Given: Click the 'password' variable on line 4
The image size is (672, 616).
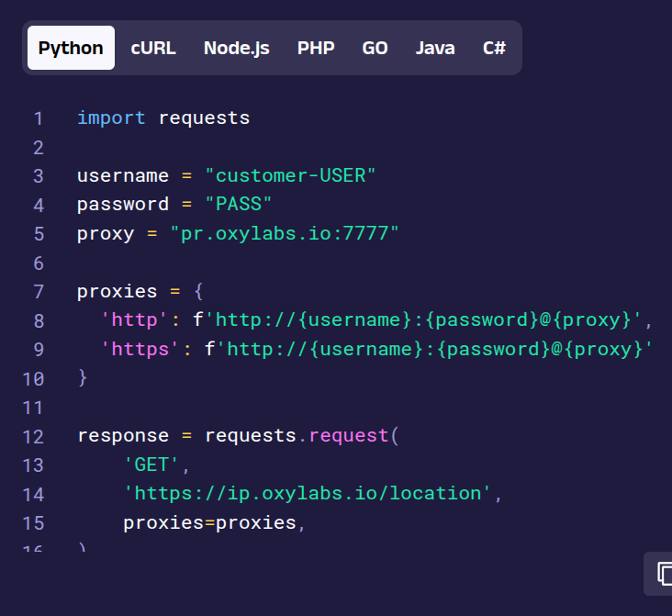Looking at the screenshot, I should pyautogui.click(x=123, y=205).
